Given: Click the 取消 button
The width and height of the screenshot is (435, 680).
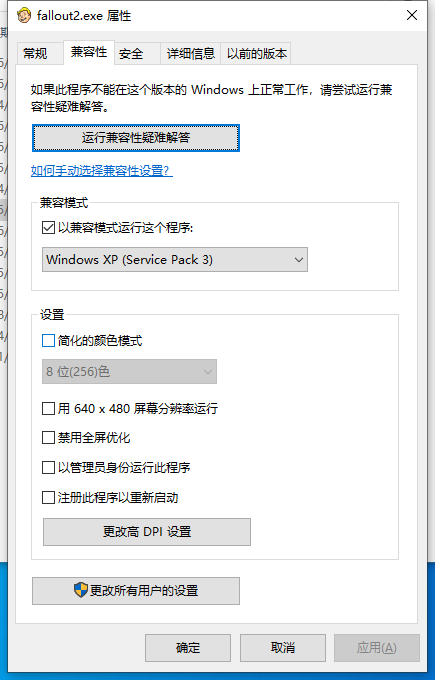Looking at the screenshot, I should click(283, 648).
